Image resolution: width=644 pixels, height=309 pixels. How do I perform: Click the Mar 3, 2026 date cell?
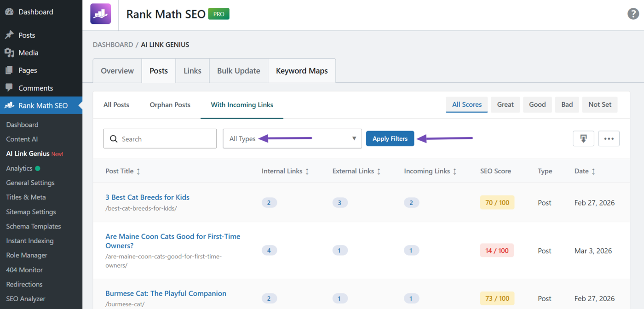tap(593, 251)
